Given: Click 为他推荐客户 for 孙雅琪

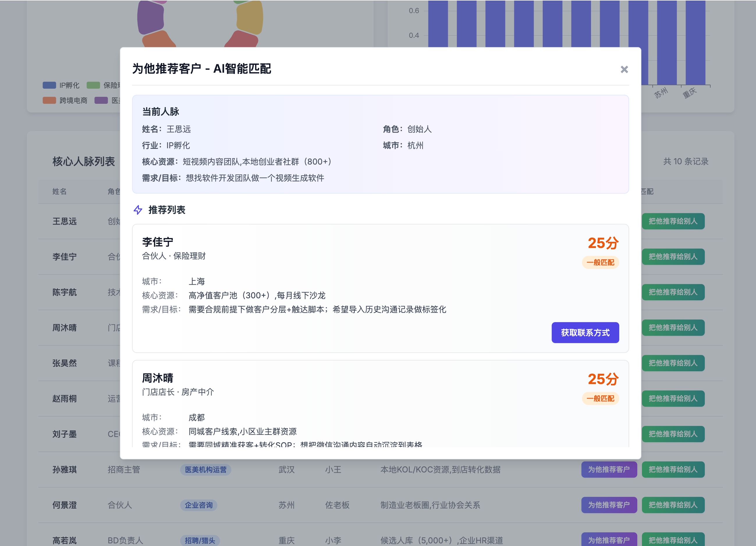Looking at the screenshot, I should (x=609, y=469).
